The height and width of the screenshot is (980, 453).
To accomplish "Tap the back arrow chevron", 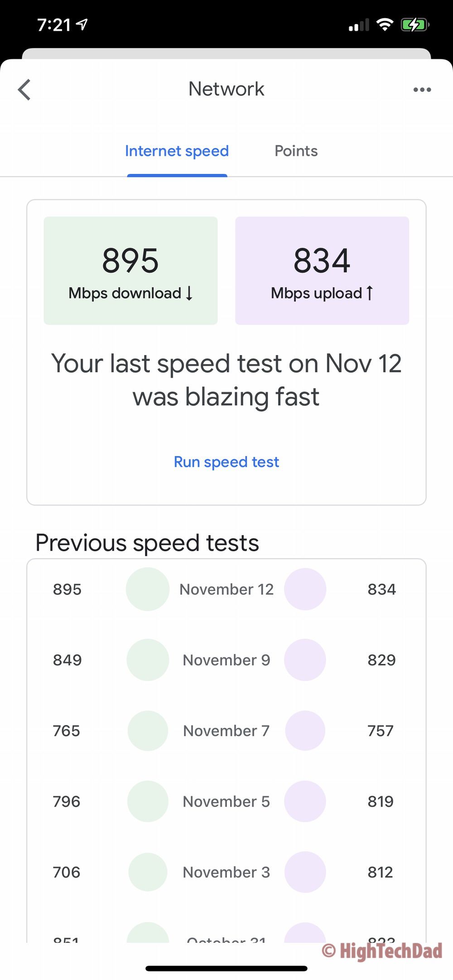I will point(24,90).
